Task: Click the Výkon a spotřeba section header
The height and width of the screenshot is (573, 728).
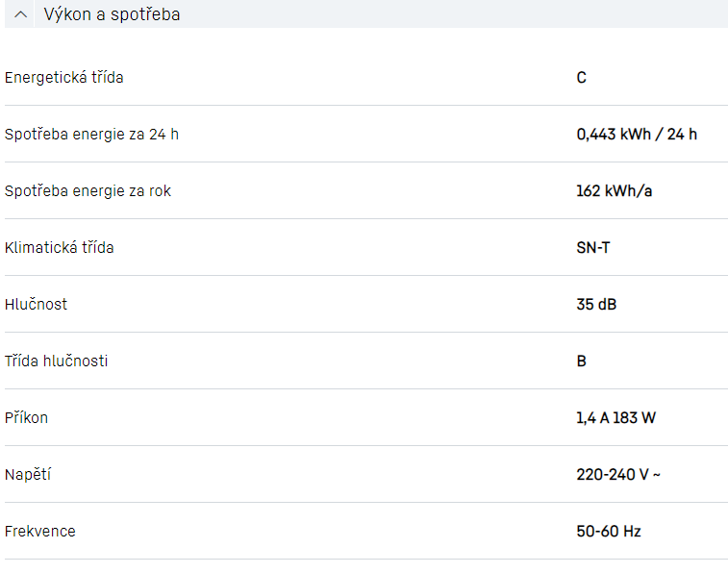Action: 112,14
